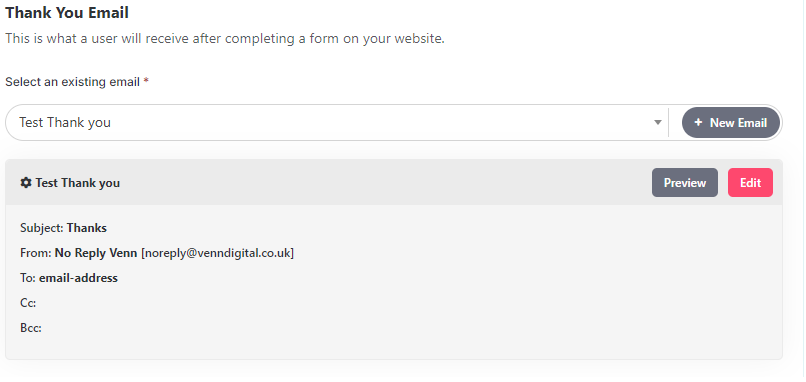The image size is (806, 382).
Task: Click the Subject line reading Thanks
Action: click(63, 228)
